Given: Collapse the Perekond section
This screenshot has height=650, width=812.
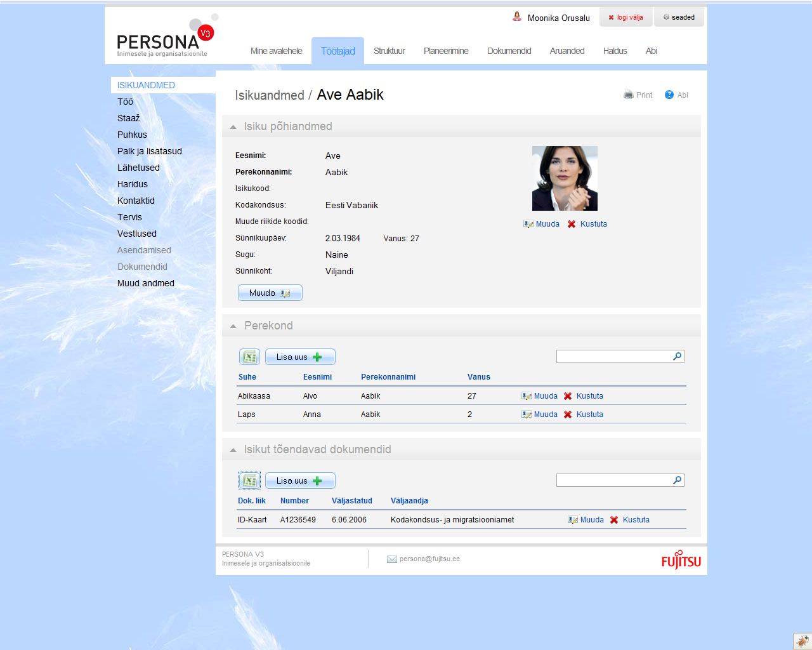Looking at the screenshot, I should [233, 326].
